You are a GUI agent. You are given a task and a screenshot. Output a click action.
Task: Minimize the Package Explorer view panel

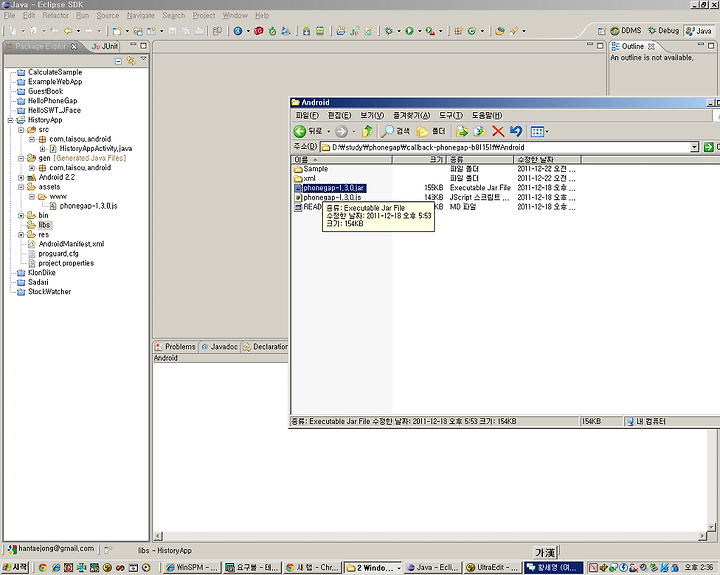(x=133, y=45)
